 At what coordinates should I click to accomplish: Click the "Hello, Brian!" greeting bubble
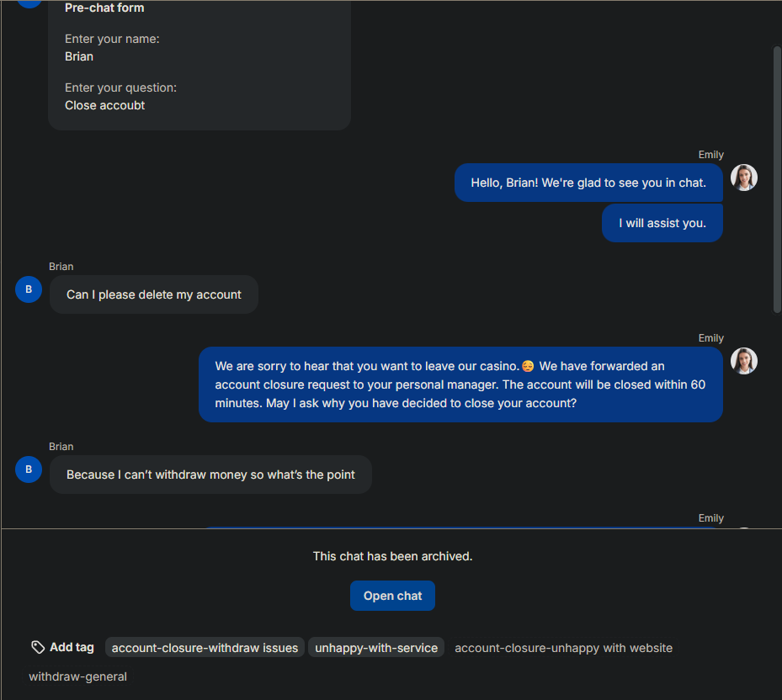coord(588,183)
